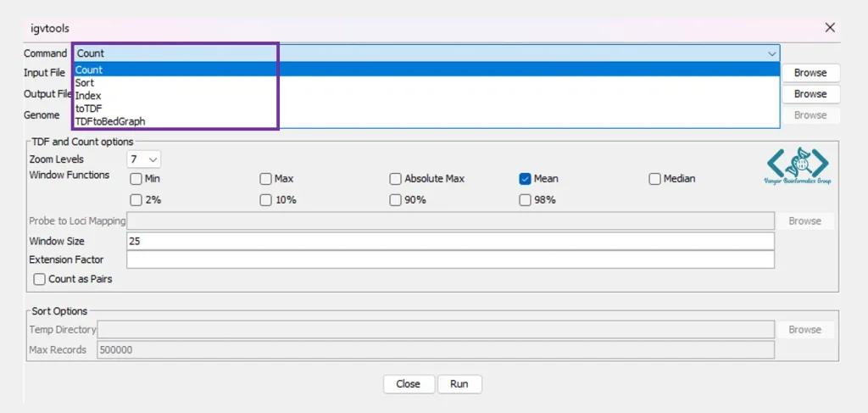Enable the 2% percentile checkbox
The height and width of the screenshot is (413, 868).
(x=136, y=200)
